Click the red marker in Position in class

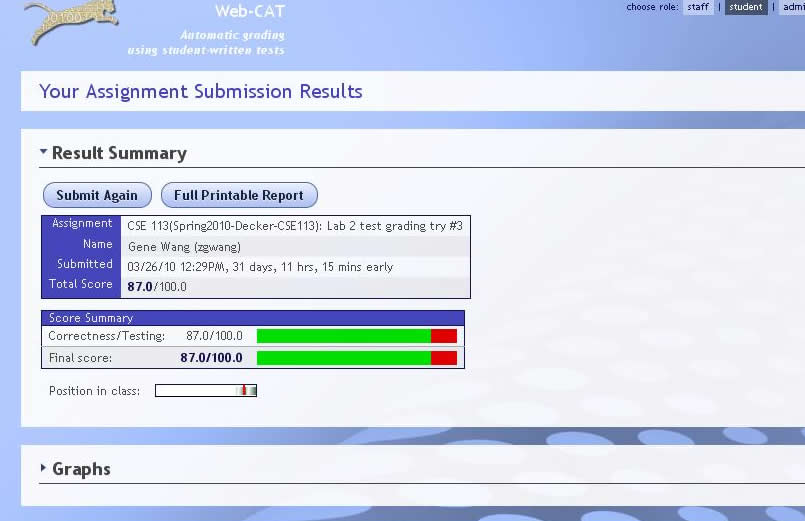point(242,391)
